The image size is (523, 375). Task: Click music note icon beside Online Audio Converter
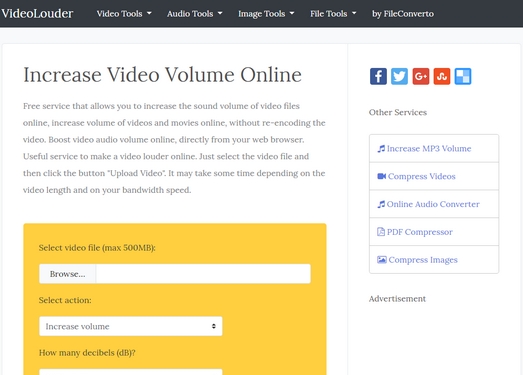(x=381, y=204)
